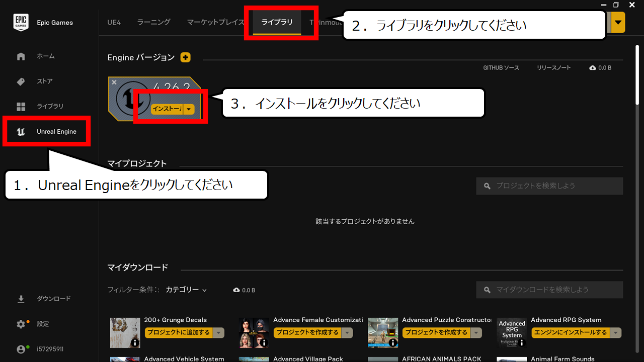
Task: Expand dropdown beside エンジンにインストールする
Action: [x=615, y=333]
